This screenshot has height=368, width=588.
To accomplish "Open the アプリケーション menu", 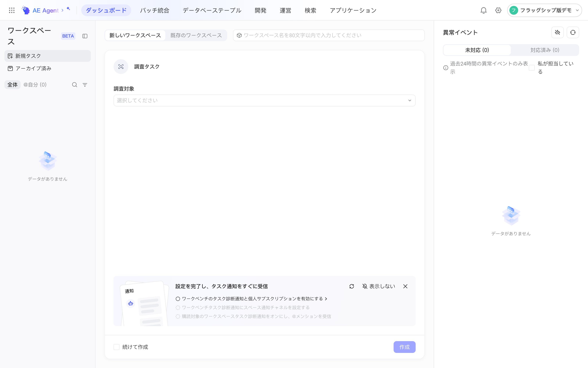I will pos(353,10).
